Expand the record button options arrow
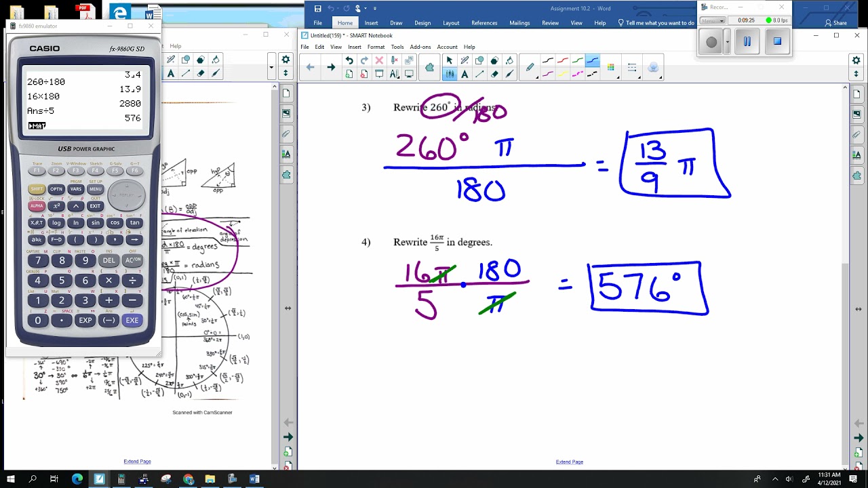868x488 pixels. [727, 42]
